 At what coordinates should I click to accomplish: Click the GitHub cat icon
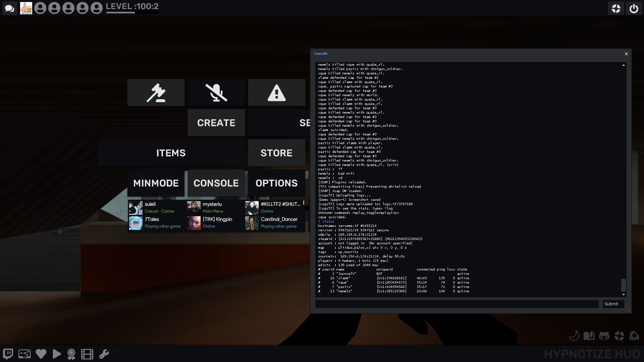pyautogui.click(x=604, y=336)
